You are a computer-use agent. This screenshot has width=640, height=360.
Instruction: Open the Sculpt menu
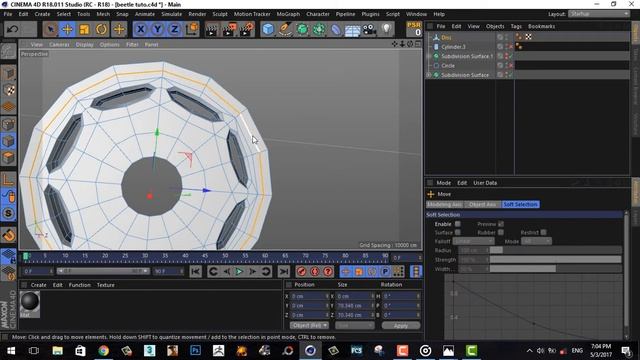click(220, 14)
